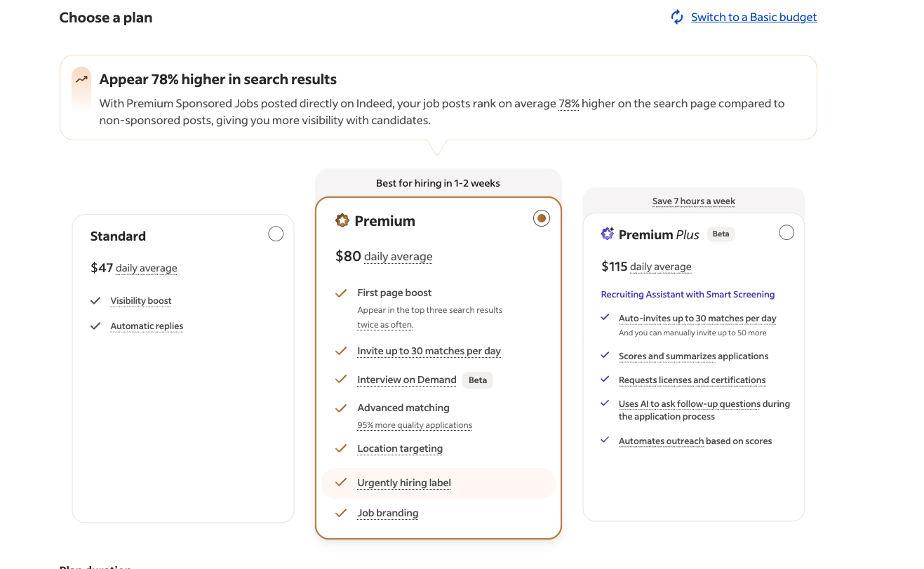This screenshot has width=924, height=569.
Task: Choose the Premium Plus radio button
Action: (786, 232)
